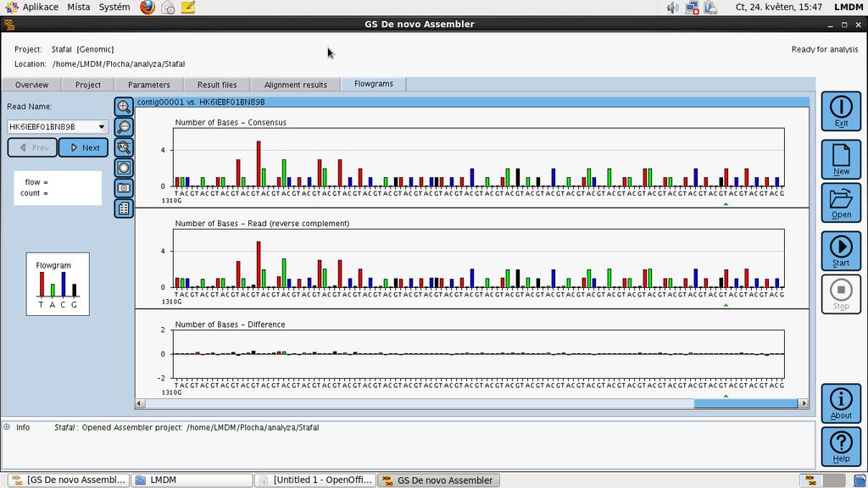
Task: Click the "Number of Bases – Read (reverse complement)" title
Action: coord(263,224)
